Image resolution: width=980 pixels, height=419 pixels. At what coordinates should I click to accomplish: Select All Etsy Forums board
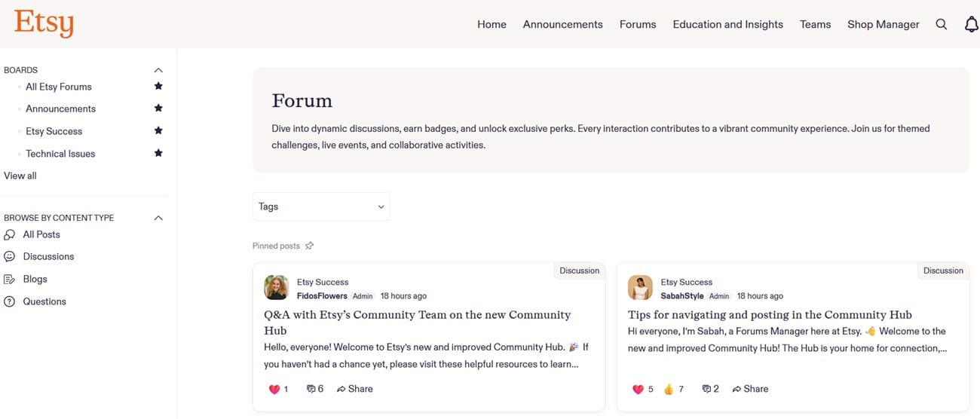click(x=59, y=87)
